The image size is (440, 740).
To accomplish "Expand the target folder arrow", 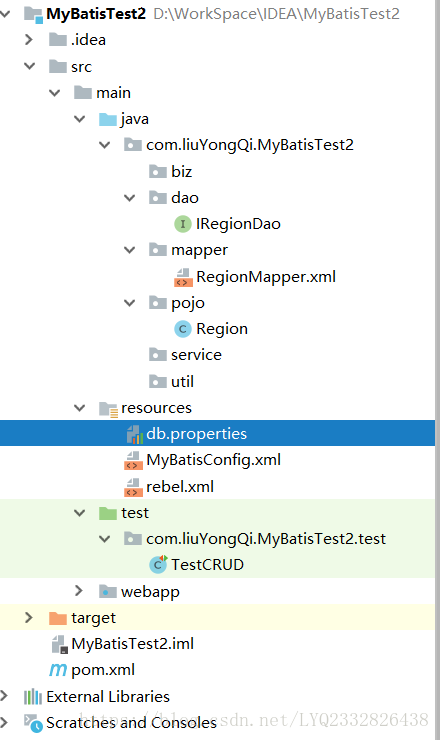I will click(x=29, y=617).
